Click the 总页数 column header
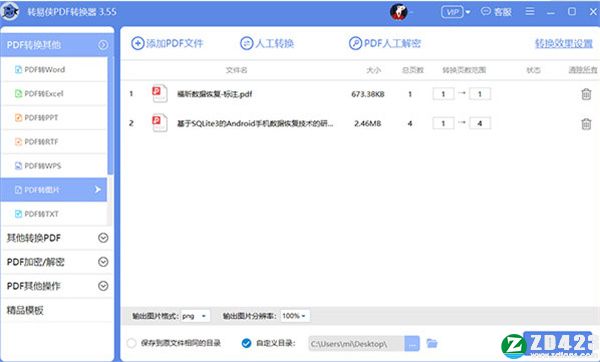 coord(412,70)
